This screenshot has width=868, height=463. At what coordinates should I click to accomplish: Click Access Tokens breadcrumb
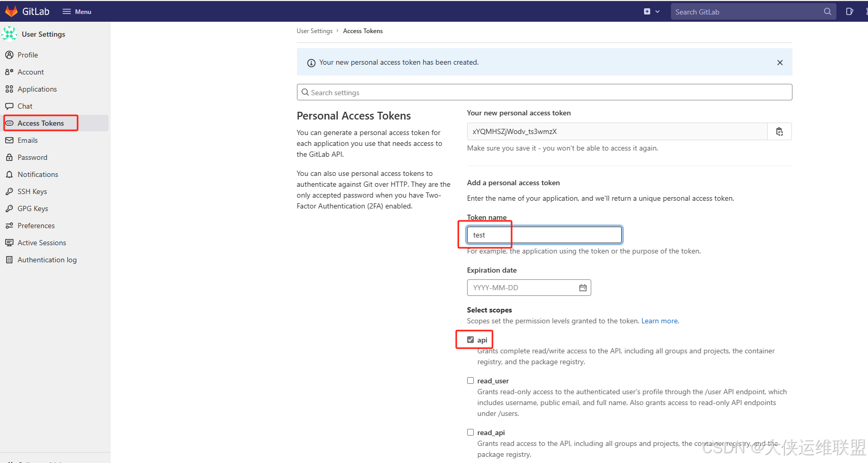(363, 31)
